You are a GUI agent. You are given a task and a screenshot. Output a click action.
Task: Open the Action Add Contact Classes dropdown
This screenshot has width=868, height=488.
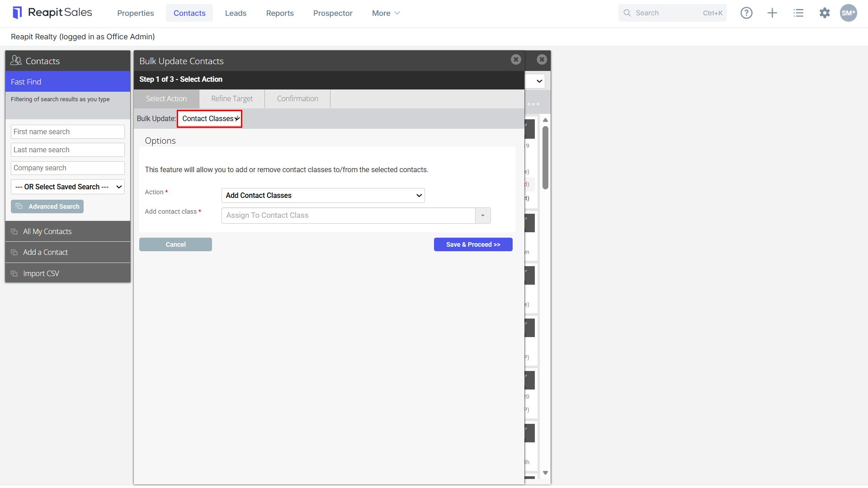[323, 196]
